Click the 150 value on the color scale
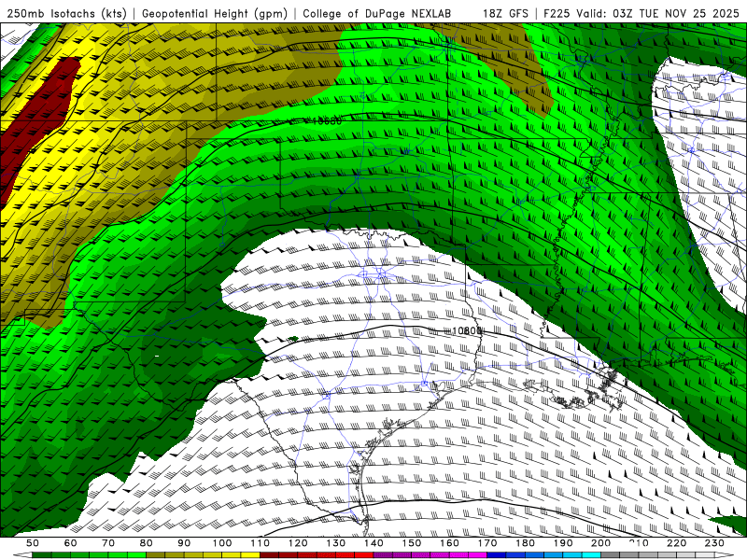The width and height of the screenshot is (747, 560). (411, 543)
